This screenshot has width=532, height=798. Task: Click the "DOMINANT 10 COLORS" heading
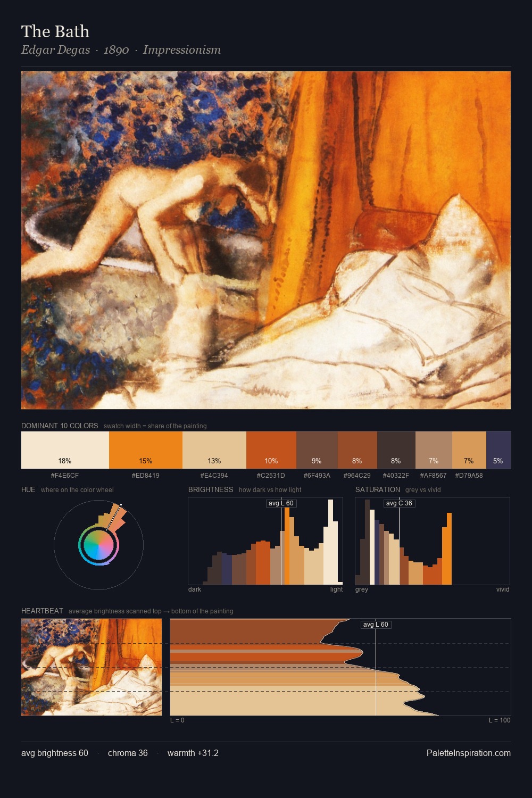coord(60,426)
